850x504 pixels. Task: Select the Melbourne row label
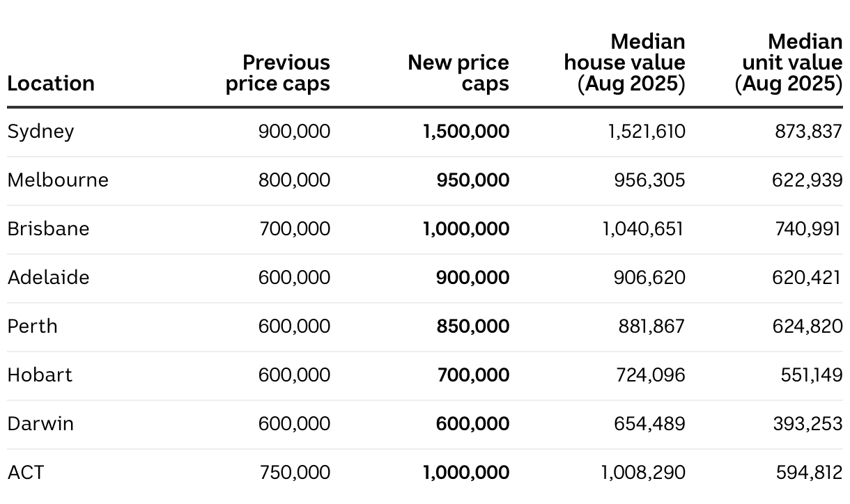58,180
